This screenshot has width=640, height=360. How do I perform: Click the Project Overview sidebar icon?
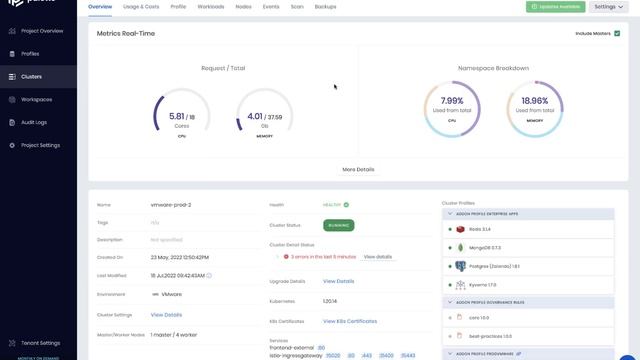[12, 31]
